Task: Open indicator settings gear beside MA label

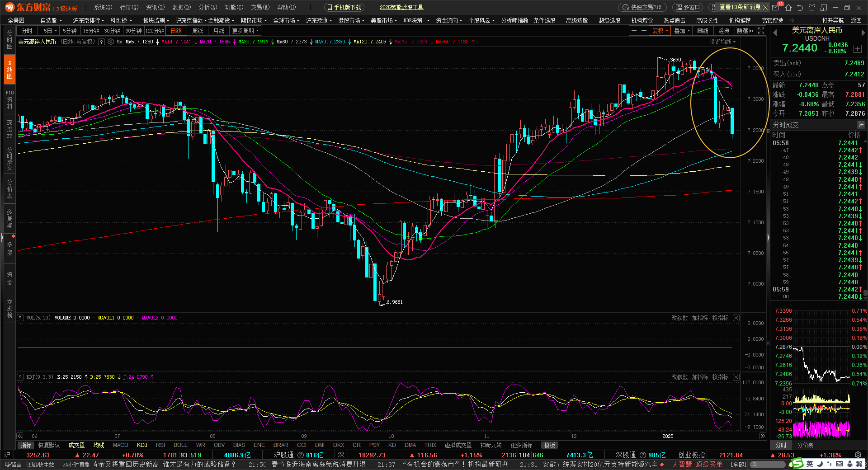Action: tap(111, 42)
